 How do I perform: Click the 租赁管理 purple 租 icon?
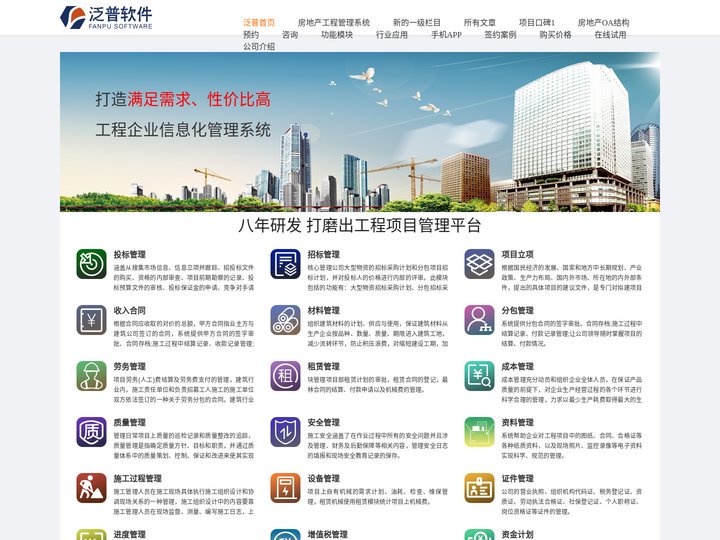click(285, 376)
